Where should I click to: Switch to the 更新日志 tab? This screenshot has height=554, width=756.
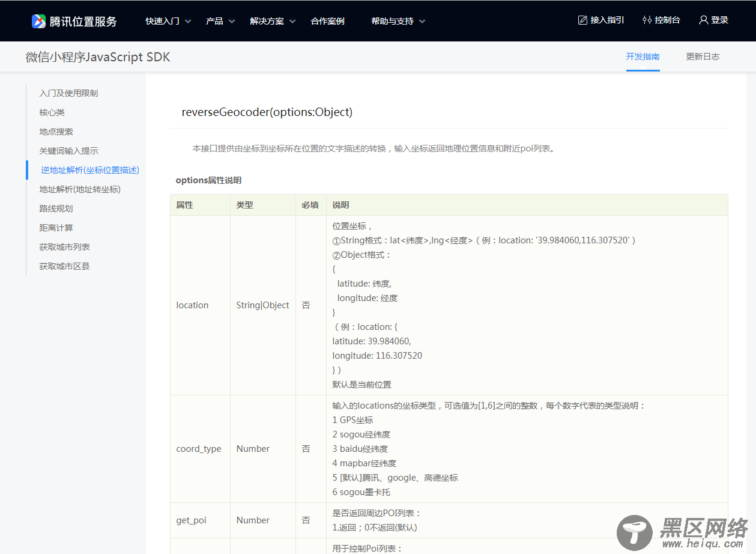pos(703,56)
